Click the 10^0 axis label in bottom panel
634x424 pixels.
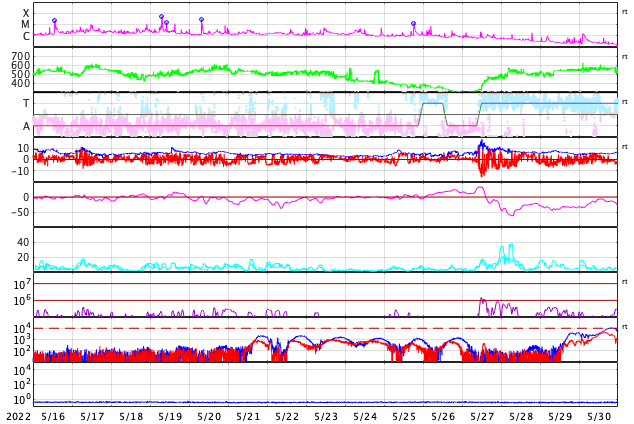22,400
